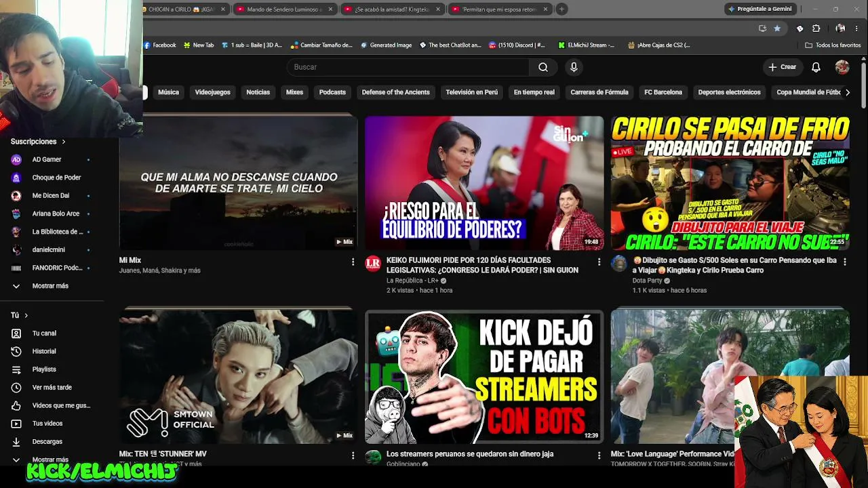Open the three-dot menu for the Dibujito video

[x=844, y=262]
